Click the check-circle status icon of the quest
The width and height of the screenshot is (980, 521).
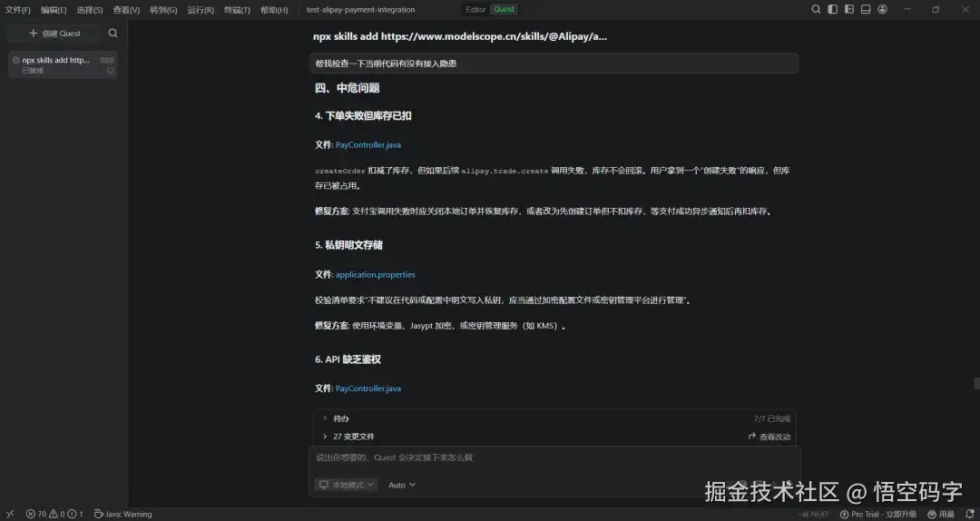pos(16,60)
